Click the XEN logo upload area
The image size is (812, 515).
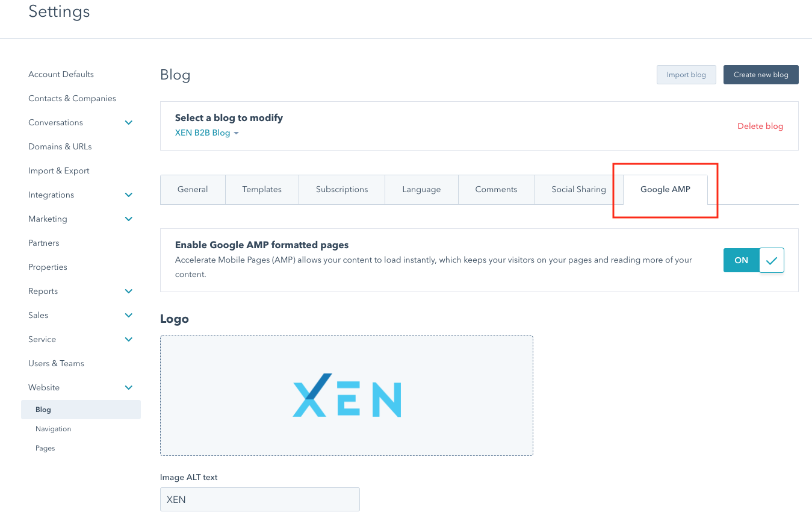347,396
